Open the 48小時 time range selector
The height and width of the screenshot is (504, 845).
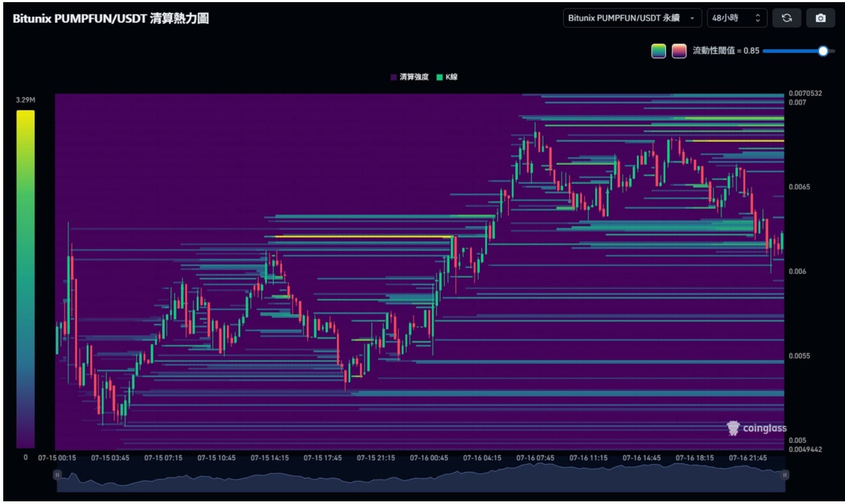tap(736, 18)
